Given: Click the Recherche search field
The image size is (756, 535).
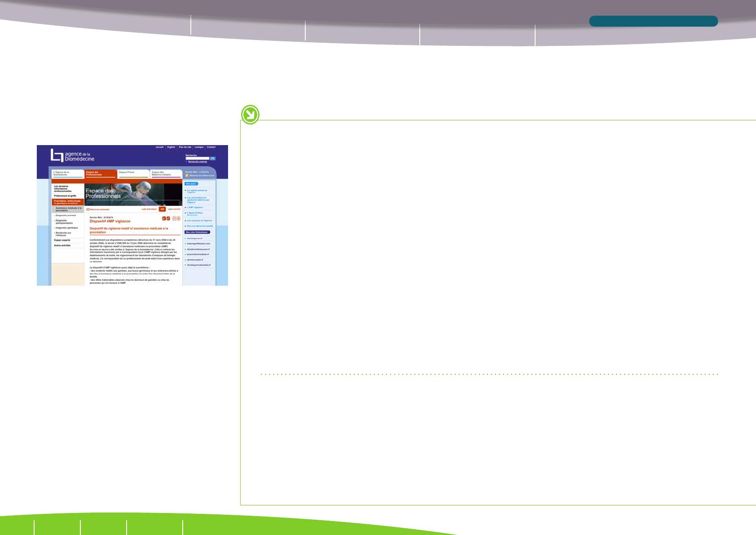Looking at the screenshot, I should pyautogui.click(x=198, y=158).
